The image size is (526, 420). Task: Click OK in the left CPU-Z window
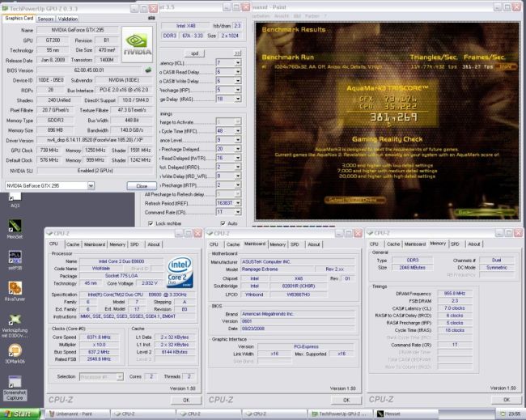(186, 400)
